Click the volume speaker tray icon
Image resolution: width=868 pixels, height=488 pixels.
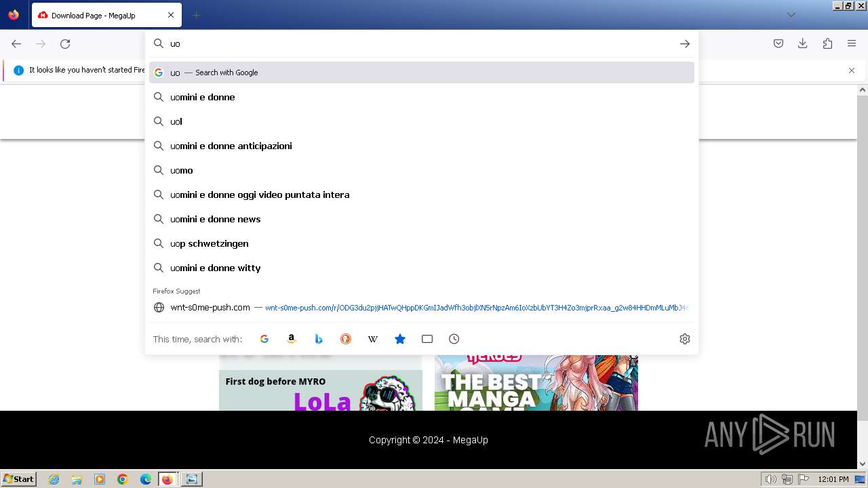[x=771, y=479]
